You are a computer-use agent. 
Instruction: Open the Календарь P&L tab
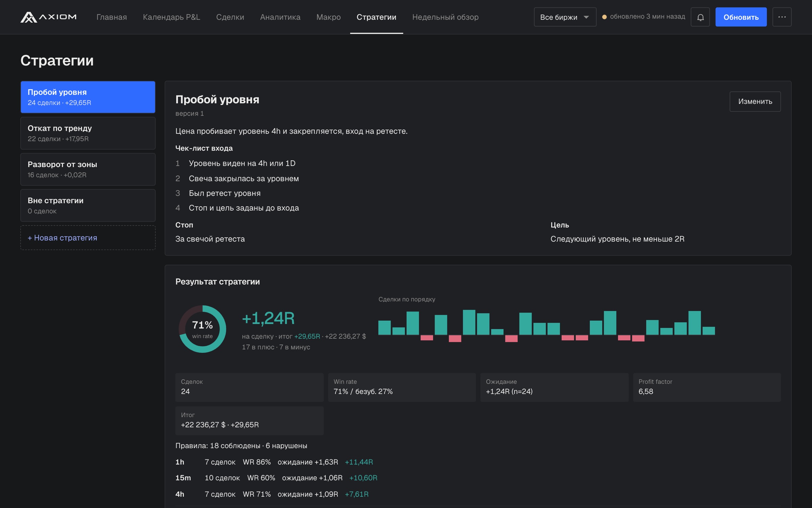(x=172, y=17)
